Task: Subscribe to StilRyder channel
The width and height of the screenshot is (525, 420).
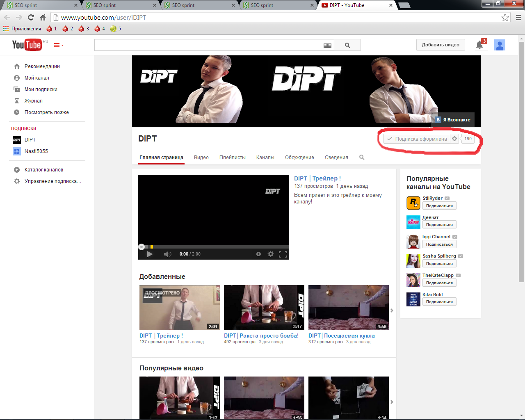Action: (439, 206)
